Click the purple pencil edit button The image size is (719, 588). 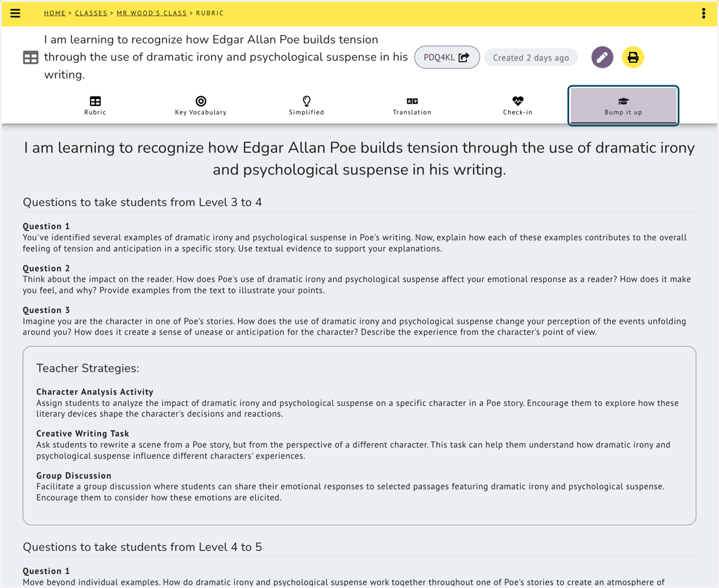tap(602, 58)
